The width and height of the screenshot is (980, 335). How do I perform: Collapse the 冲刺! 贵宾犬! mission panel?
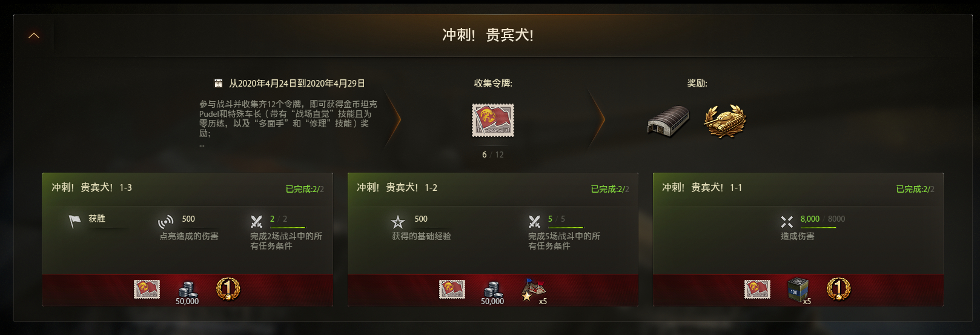[34, 36]
